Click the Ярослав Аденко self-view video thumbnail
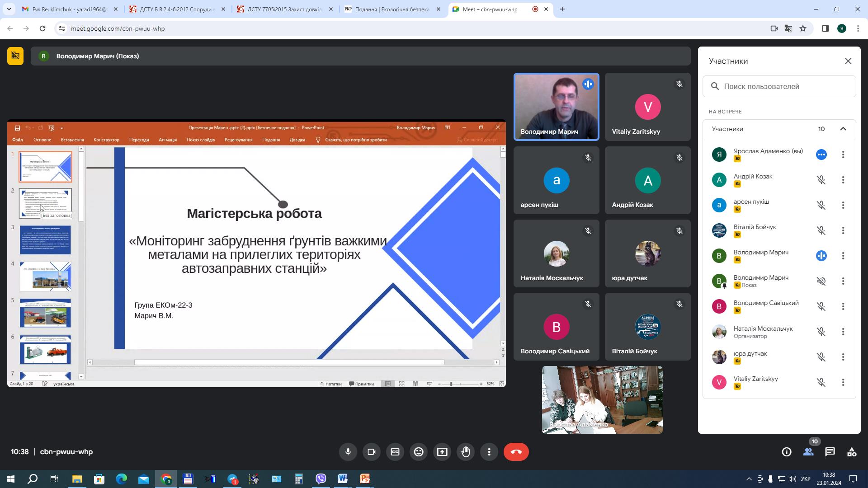 tap(602, 400)
